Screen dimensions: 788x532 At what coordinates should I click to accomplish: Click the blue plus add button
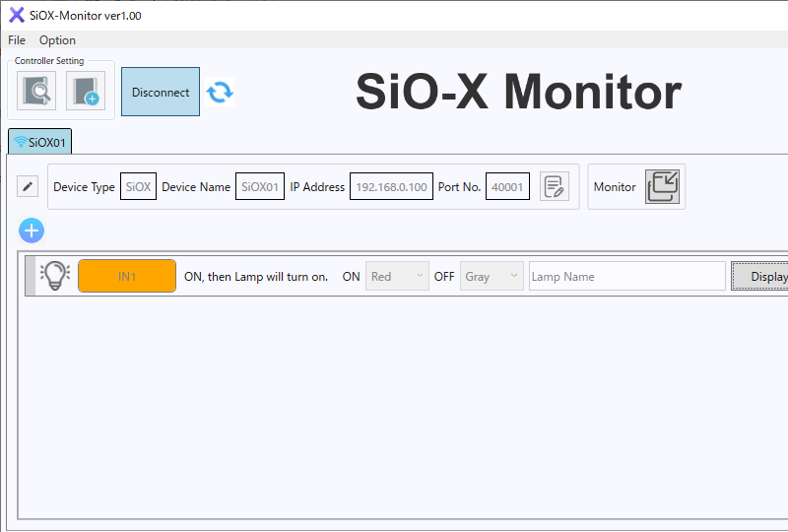pyautogui.click(x=32, y=231)
